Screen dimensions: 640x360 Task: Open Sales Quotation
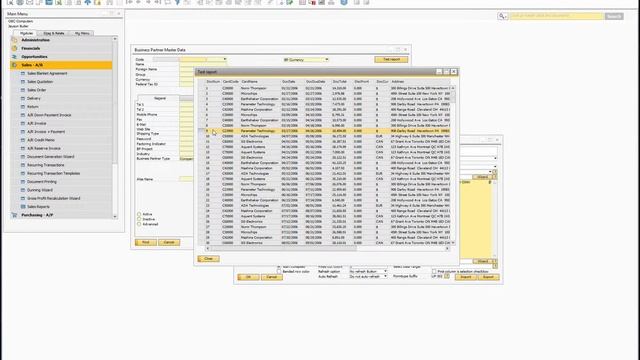(x=40, y=82)
